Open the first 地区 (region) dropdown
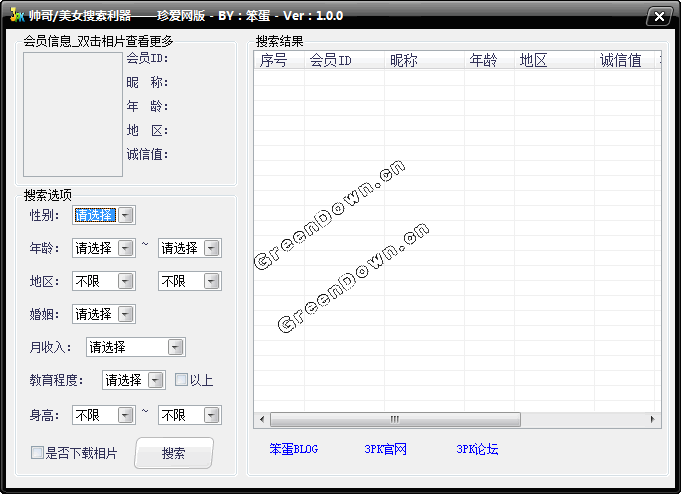This screenshot has width=681, height=494. click(x=104, y=281)
